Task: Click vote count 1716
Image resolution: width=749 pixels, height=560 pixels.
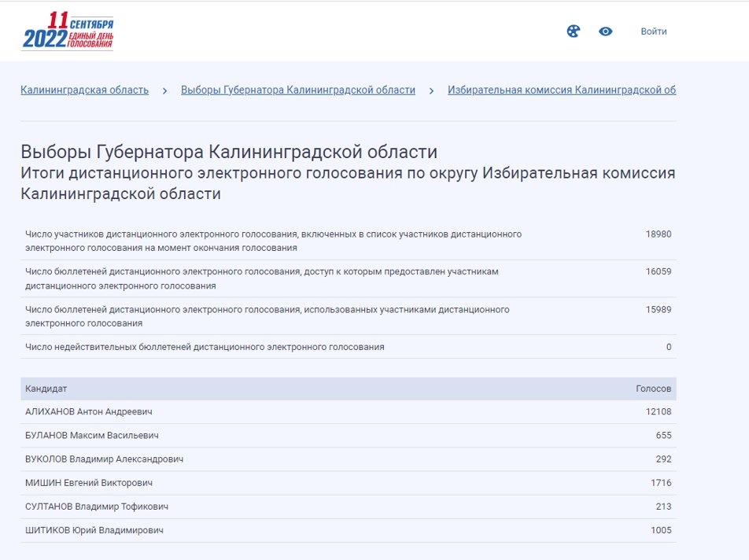Action: pos(661,483)
